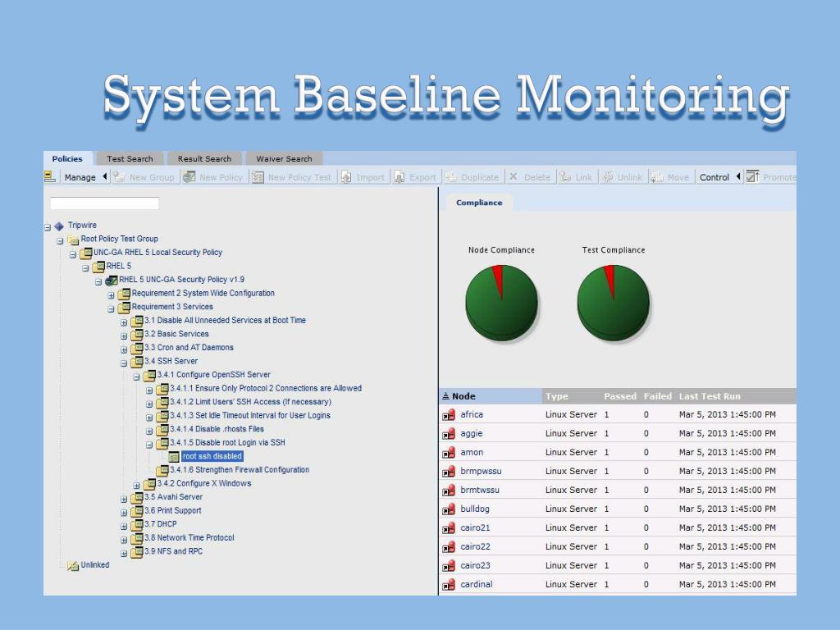
Task: Click the New Policy Test icon
Action: tap(258, 177)
